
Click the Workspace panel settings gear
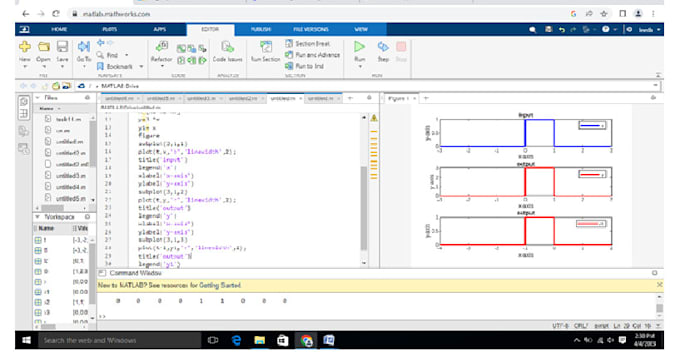88,217
